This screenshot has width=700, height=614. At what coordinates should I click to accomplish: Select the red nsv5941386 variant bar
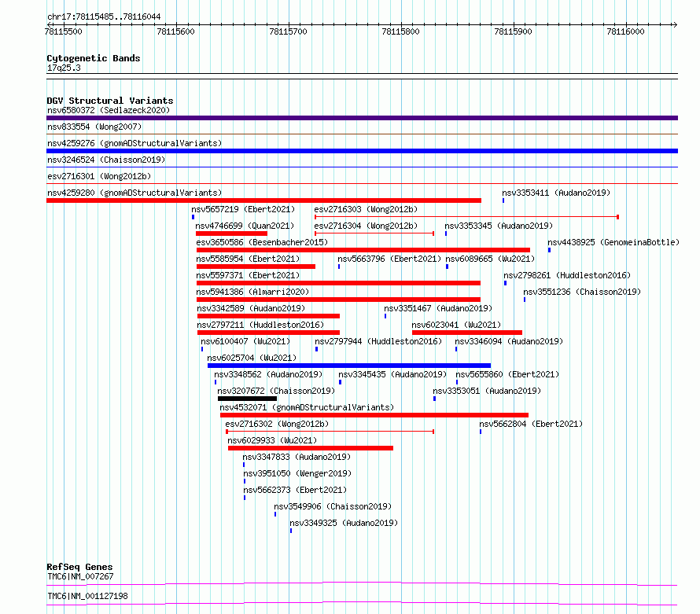coord(338,300)
